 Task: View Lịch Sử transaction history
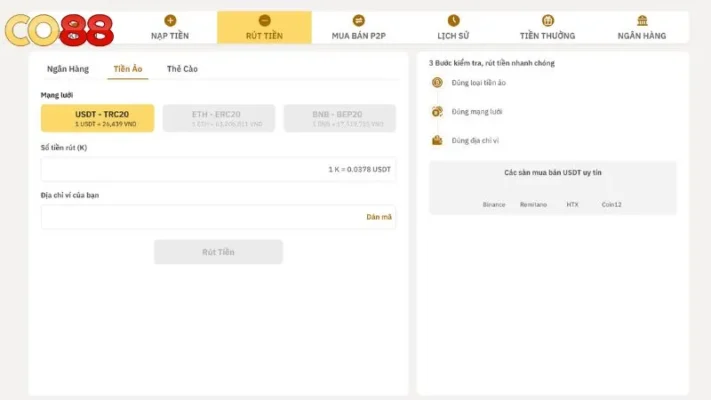[x=453, y=27]
